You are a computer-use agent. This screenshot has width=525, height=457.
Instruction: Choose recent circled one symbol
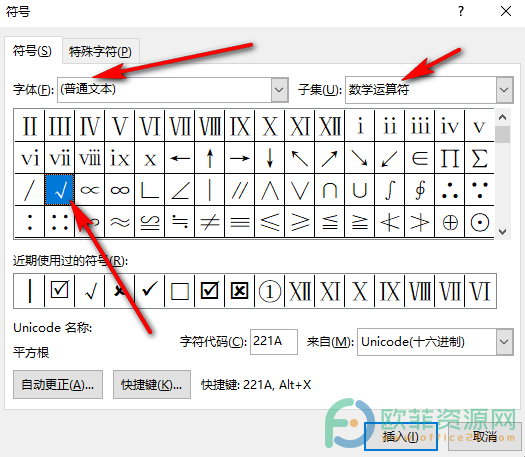pos(270,290)
